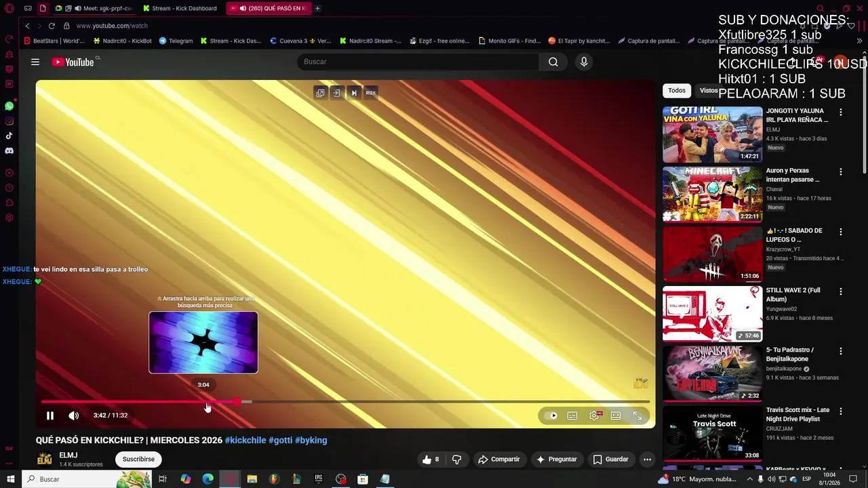
Task: Skip to next video overlay icon
Action: click(353, 93)
